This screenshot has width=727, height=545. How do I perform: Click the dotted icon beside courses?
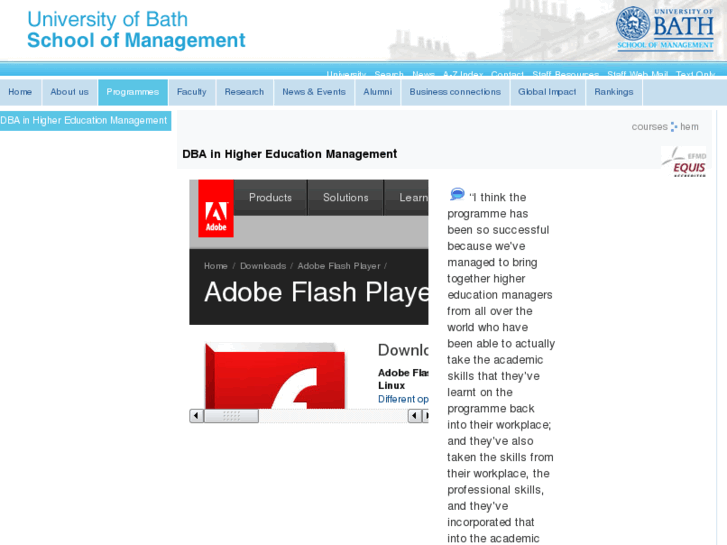click(x=674, y=127)
